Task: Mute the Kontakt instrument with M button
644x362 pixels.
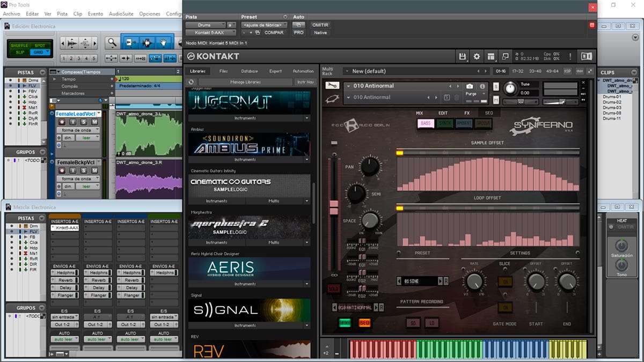Action: pos(496,100)
